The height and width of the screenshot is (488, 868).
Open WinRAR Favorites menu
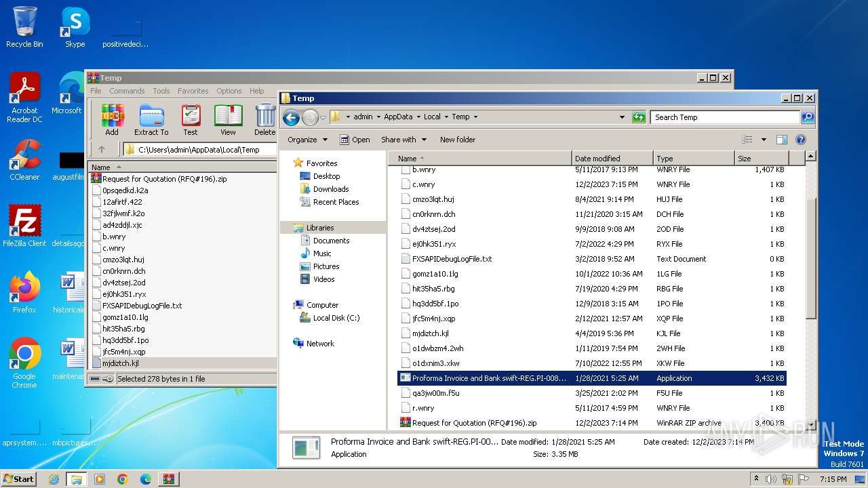(x=193, y=91)
